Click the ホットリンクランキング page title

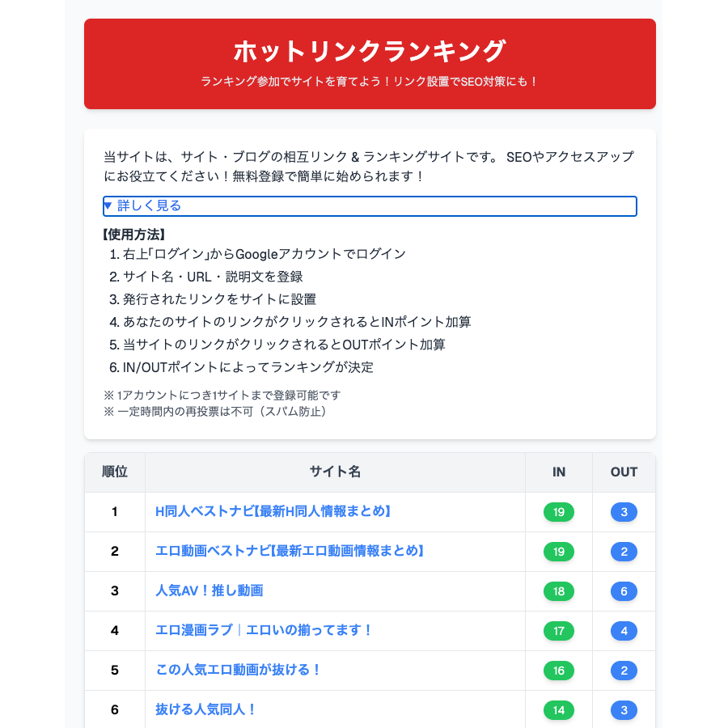coord(370,52)
